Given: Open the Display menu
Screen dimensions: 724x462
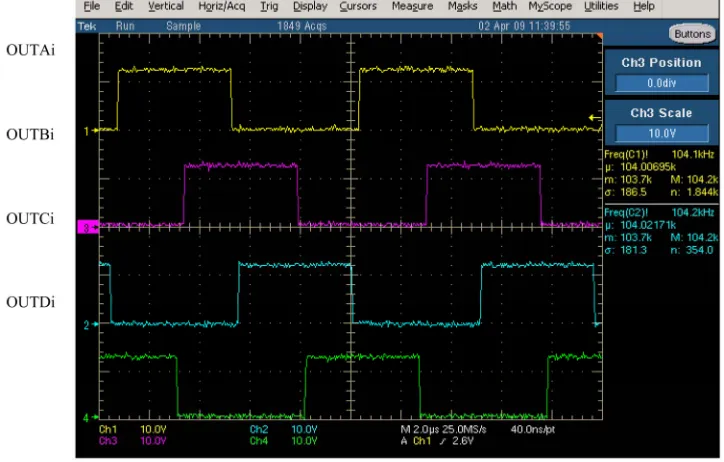Looking at the screenshot, I should (x=310, y=6).
